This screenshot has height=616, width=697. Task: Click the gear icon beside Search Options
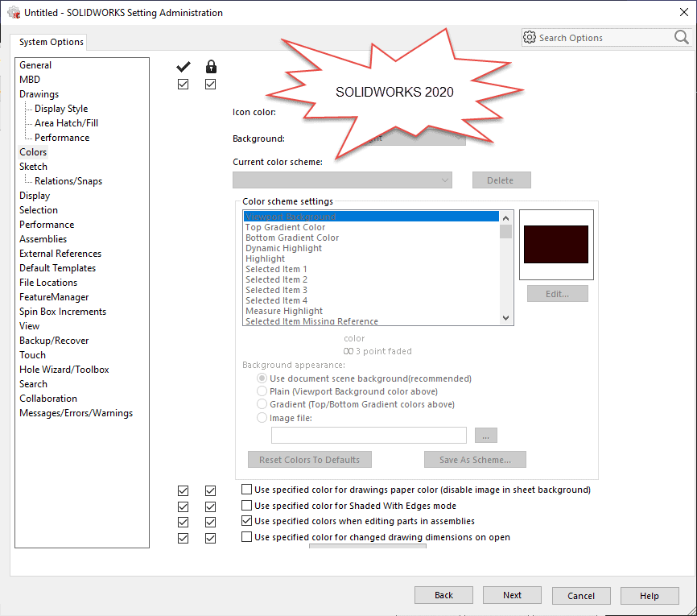click(x=530, y=37)
